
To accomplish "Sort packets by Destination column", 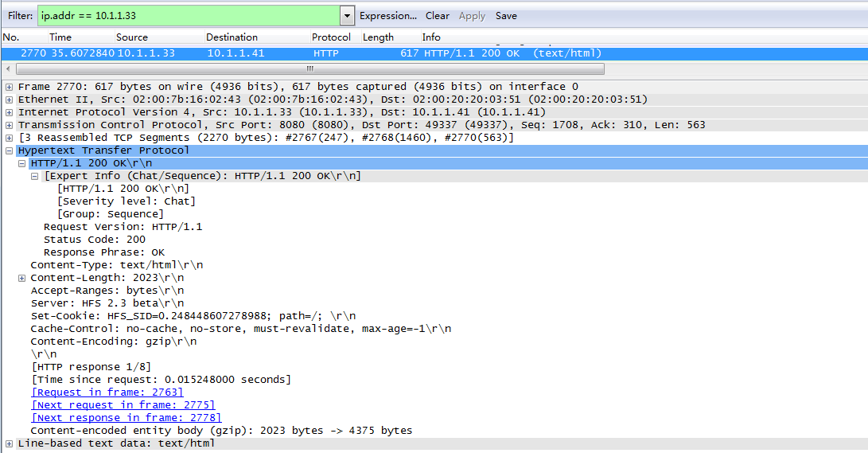I will pyautogui.click(x=232, y=37).
